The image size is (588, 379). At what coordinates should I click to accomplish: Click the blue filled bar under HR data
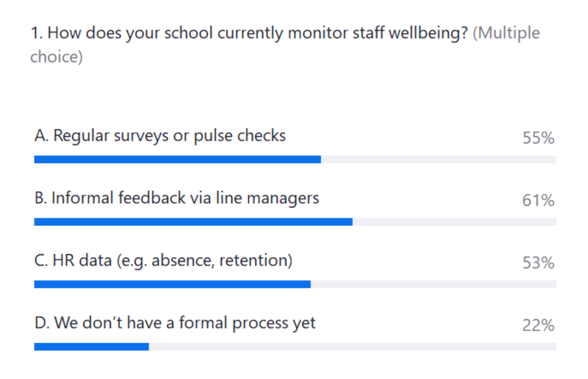point(172,284)
